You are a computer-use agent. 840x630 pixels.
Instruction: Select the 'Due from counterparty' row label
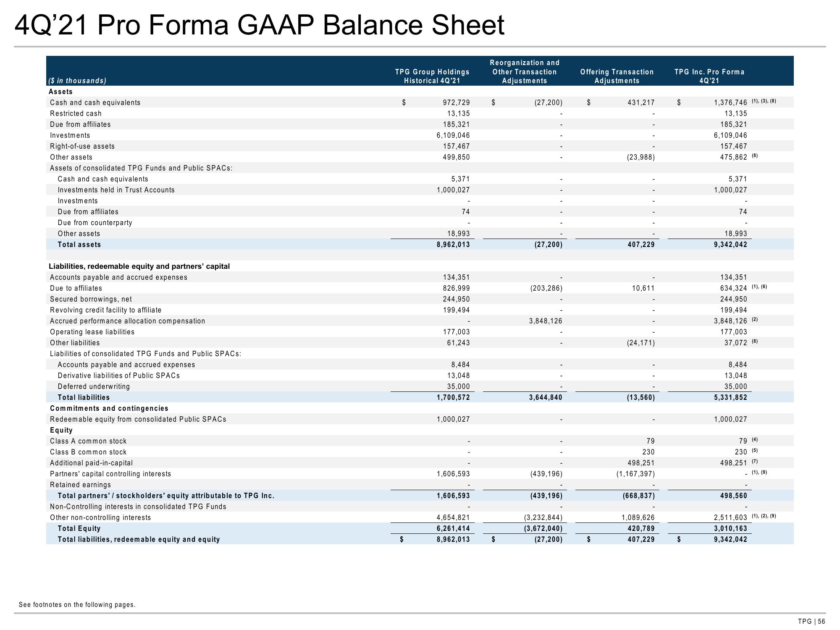(95, 223)
